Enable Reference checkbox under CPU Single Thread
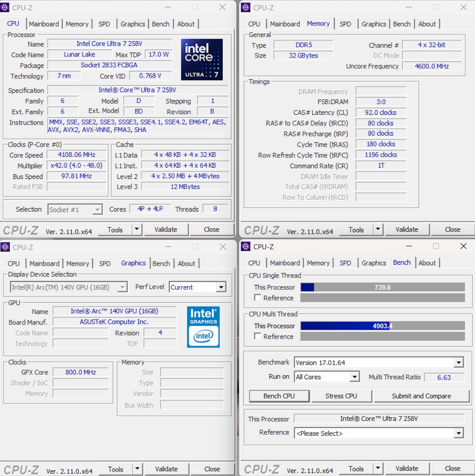The image size is (475, 476). click(x=257, y=298)
